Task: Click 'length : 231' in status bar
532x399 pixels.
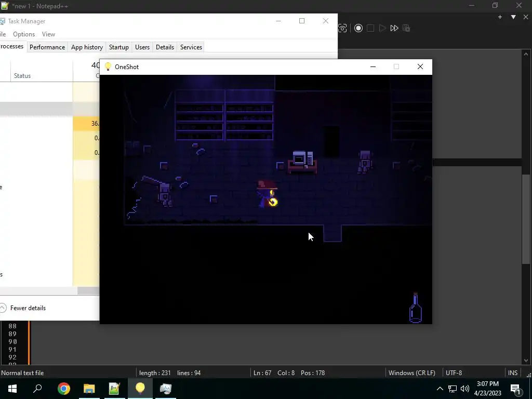Action: pos(155,373)
